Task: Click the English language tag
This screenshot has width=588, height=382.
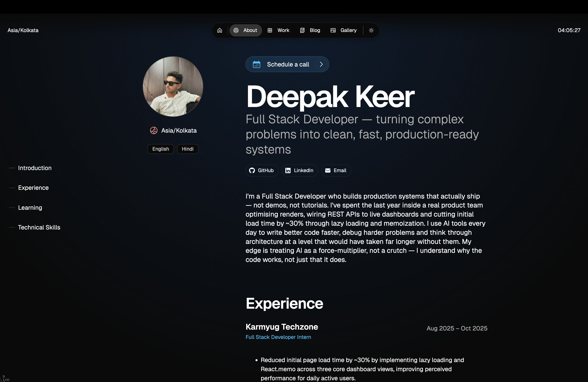Action: coord(161,149)
